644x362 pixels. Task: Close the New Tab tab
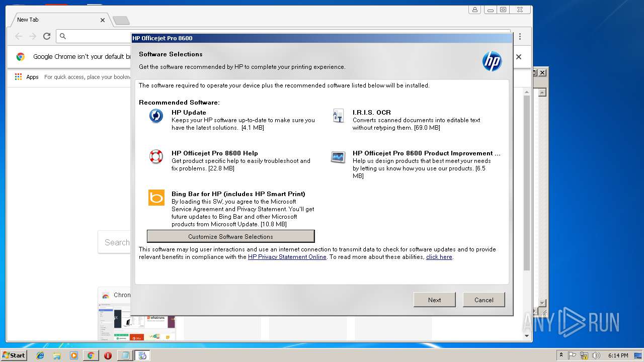(x=103, y=20)
